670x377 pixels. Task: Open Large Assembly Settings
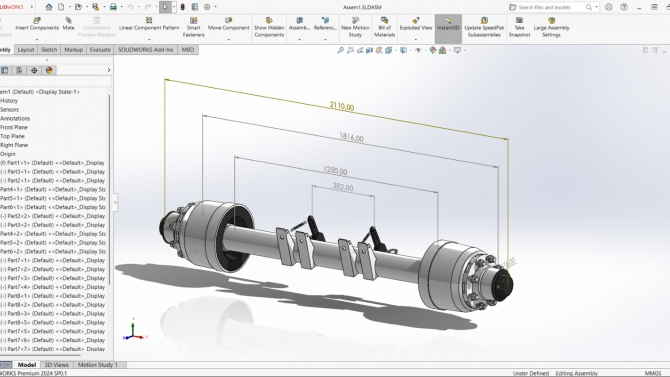551,27
